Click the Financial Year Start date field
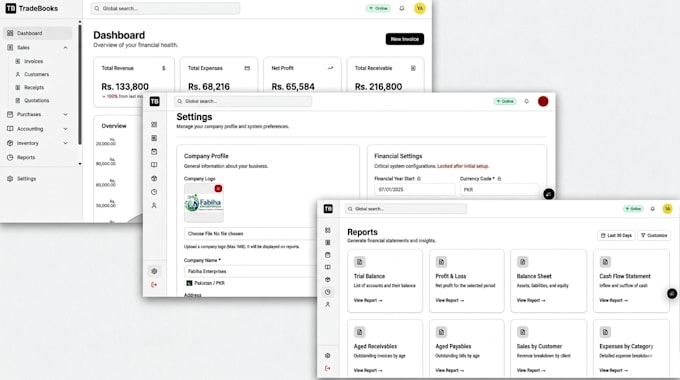This screenshot has height=380, width=680. click(x=415, y=190)
